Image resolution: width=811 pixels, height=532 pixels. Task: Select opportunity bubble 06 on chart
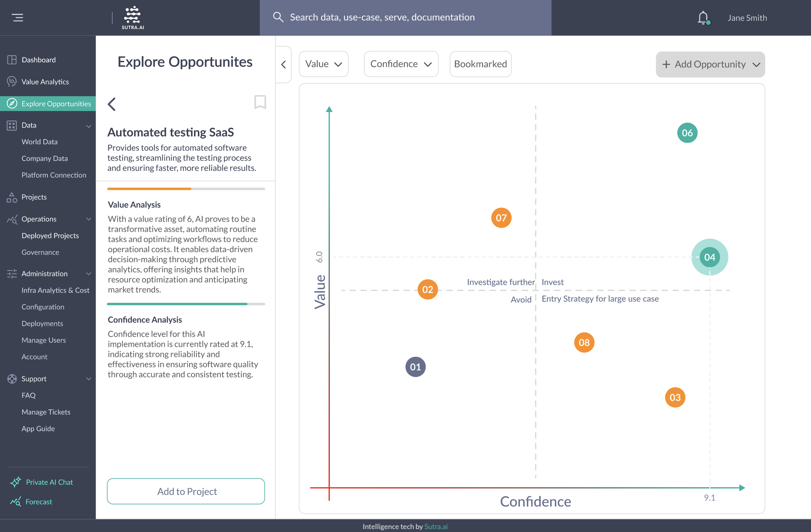[x=687, y=133]
